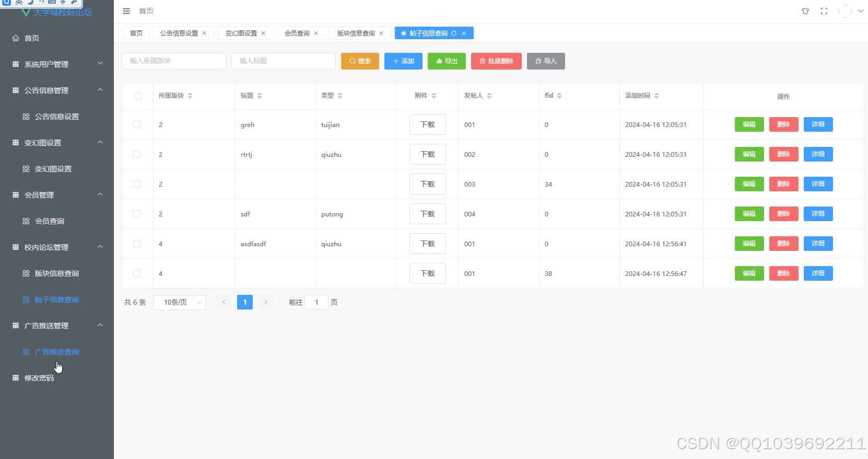
Task: Focus the 输入标题 search field
Action: click(x=284, y=61)
